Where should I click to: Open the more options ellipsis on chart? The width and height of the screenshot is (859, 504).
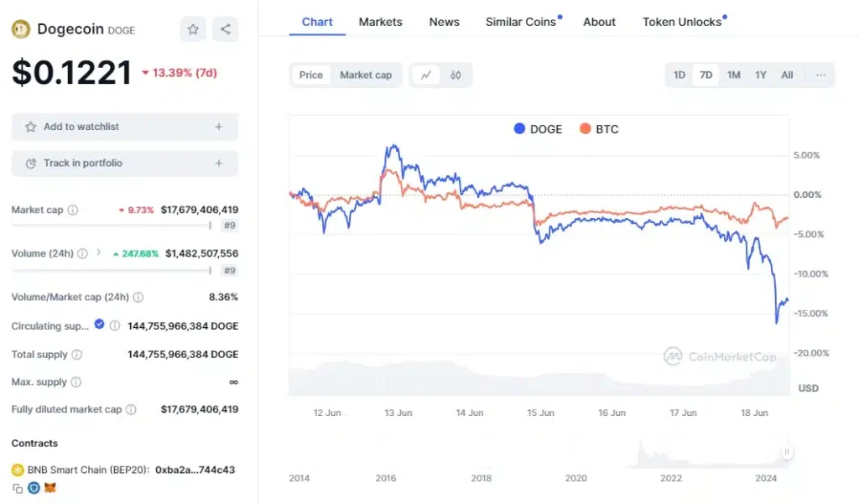820,75
